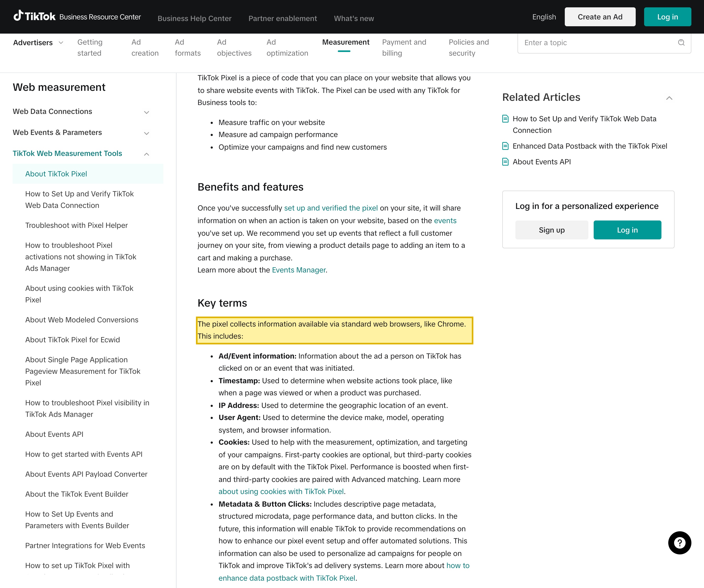
Task: Open the Ad objectives tab
Action: point(234,48)
